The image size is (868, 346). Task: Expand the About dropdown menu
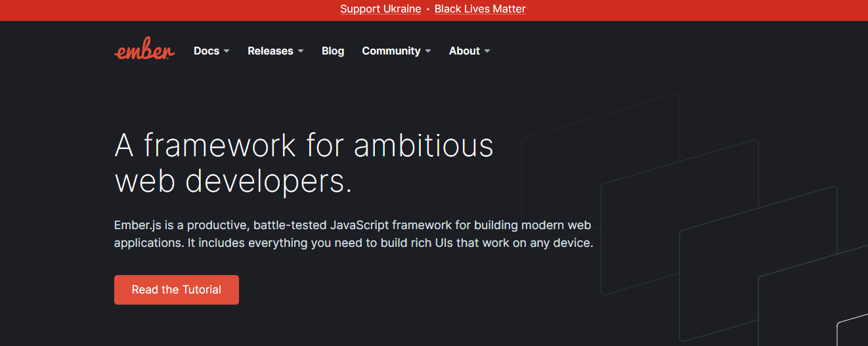pos(469,51)
